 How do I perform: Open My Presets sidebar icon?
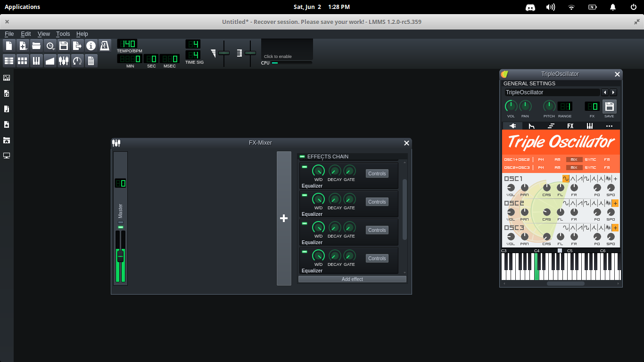(x=7, y=124)
